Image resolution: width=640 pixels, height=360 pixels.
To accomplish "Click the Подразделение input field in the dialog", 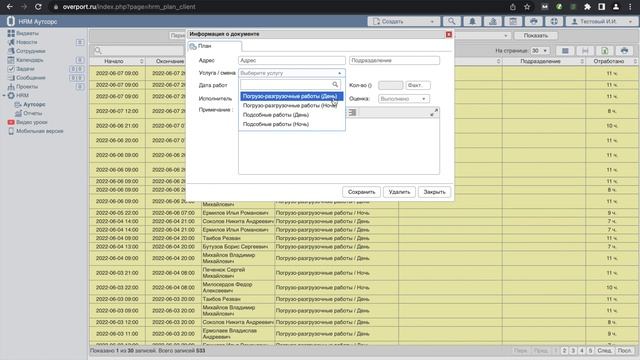I will [x=394, y=60].
